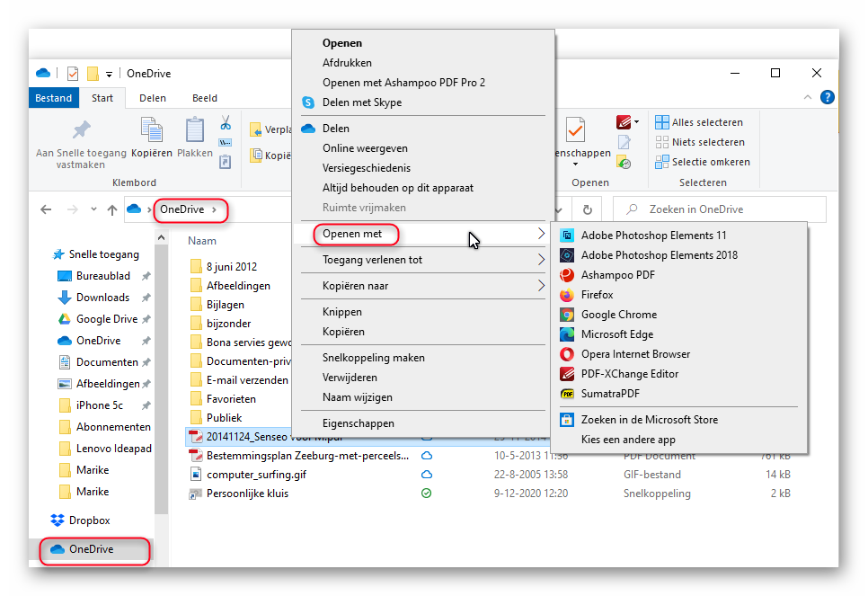
Task: Expand the Openen met submenu
Action: tap(423, 235)
